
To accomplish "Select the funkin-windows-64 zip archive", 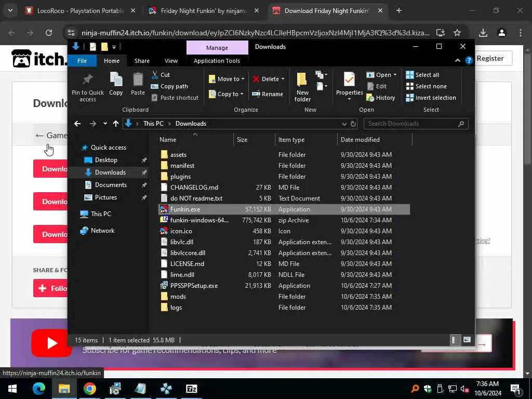I will pyautogui.click(x=284, y=220).
